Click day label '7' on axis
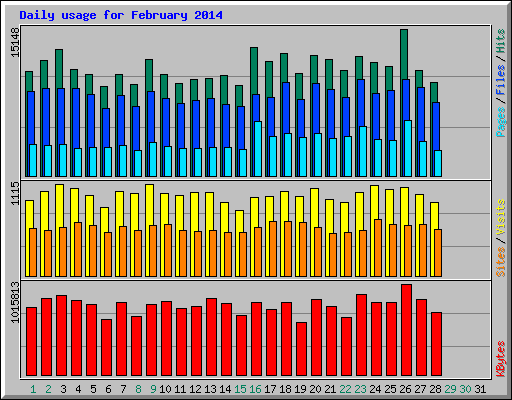Screen dimensions: 512x400 click(123, 389)
